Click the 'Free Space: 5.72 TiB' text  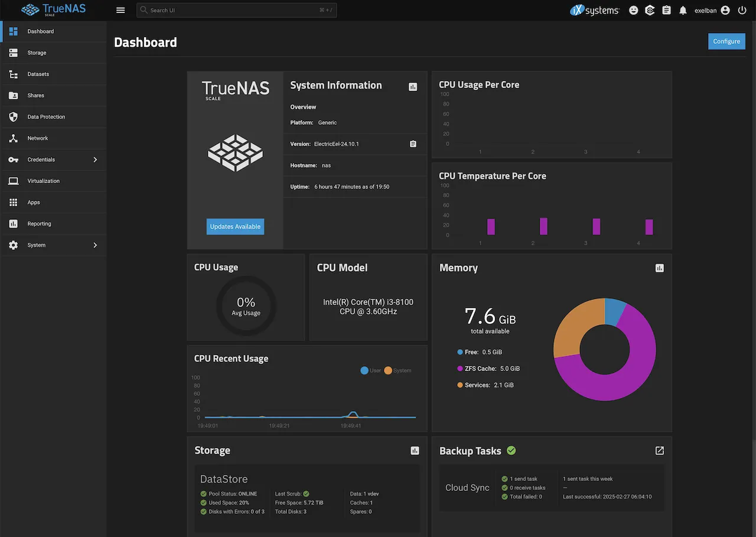click(x=299, y=503)
